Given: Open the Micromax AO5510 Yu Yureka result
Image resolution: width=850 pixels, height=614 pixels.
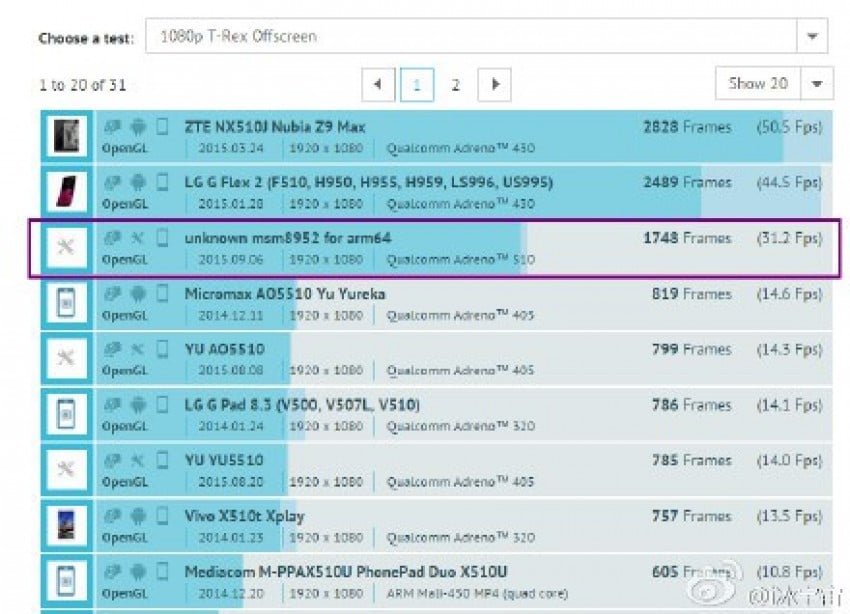Looking at the screenshot, I should pos(285,294).
